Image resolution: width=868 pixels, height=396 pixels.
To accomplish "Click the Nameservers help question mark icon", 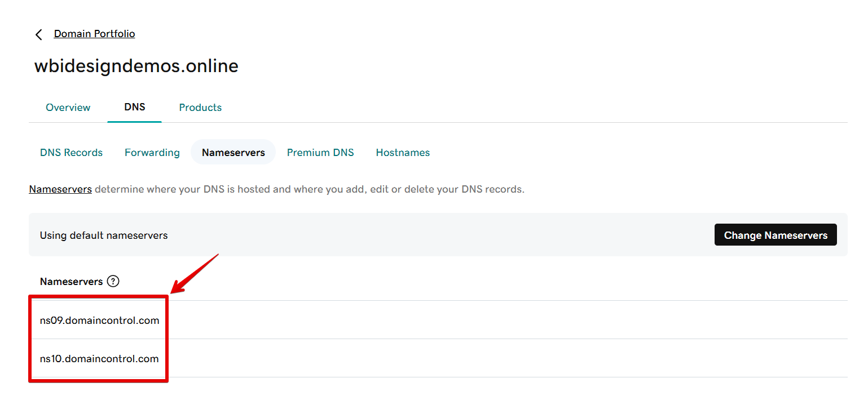I will [x=113, y=281].
